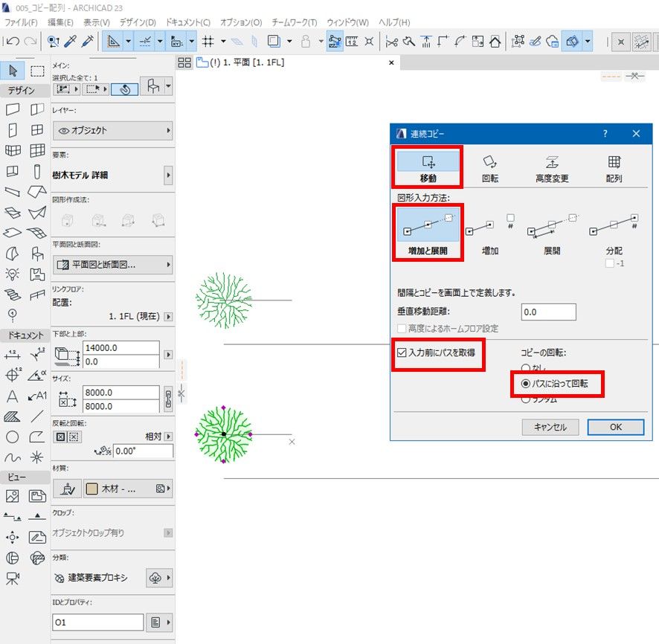Open ヘルプ(H) menu
This screenshot has width=659, height=644.
(x=394, y=22)
